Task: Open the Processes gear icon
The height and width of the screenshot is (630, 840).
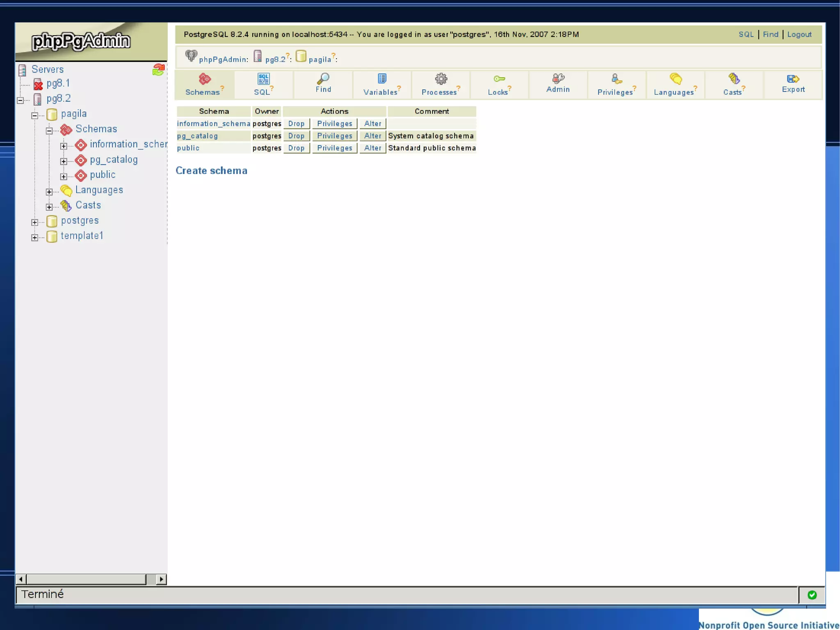Action: pos(441,78)
